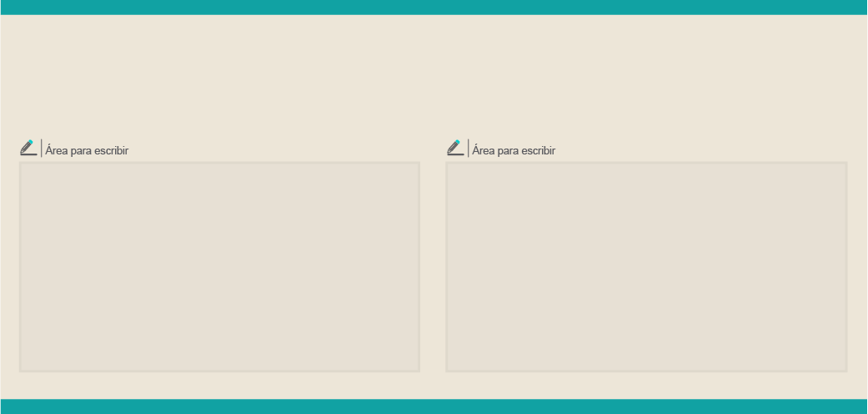Focus the left writing text box
Screen dimensions: 868x414
coord(219,267)
